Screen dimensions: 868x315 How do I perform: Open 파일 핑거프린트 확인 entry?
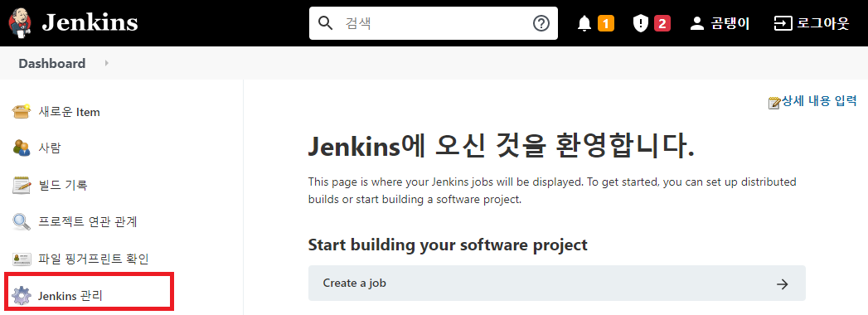pos(94,259)
